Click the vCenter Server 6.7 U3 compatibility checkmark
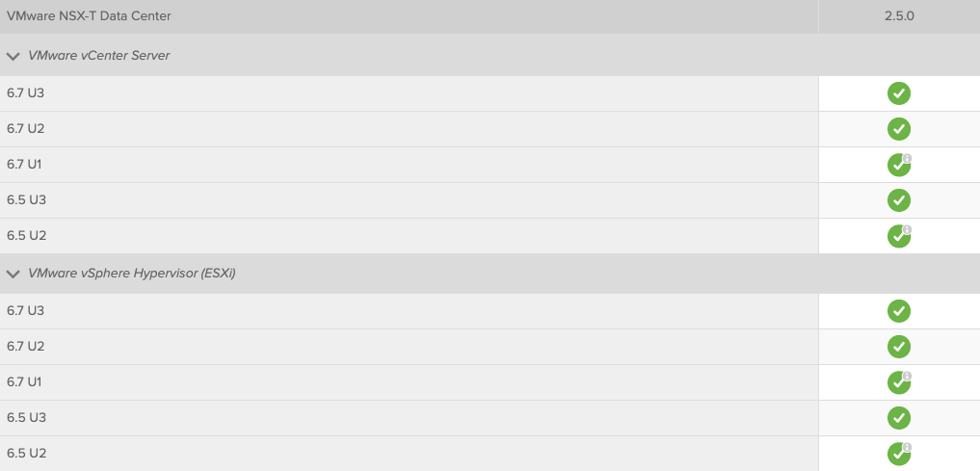980x471 pixels. (x=898, y=93)
